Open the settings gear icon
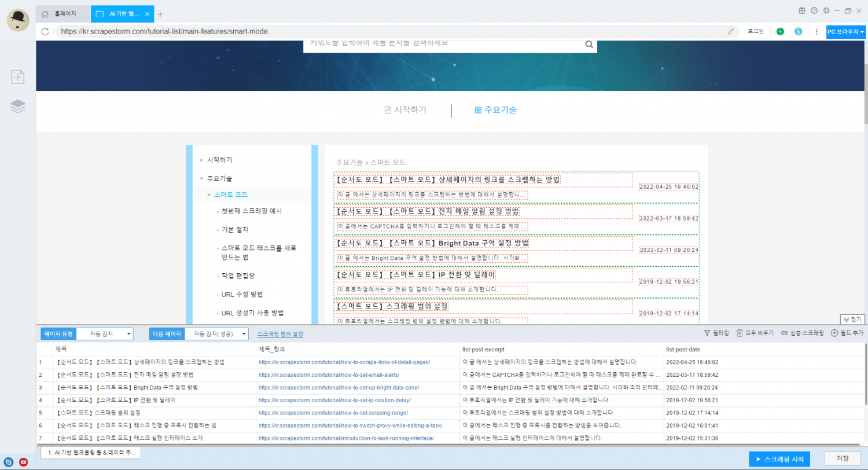Image resolution: width=868 pixels, height=470 pixels. click(826, 10)
